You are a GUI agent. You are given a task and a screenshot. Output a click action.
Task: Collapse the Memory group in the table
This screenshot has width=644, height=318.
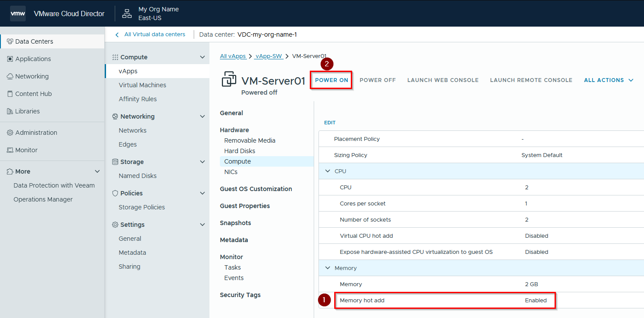pos(328,268)
